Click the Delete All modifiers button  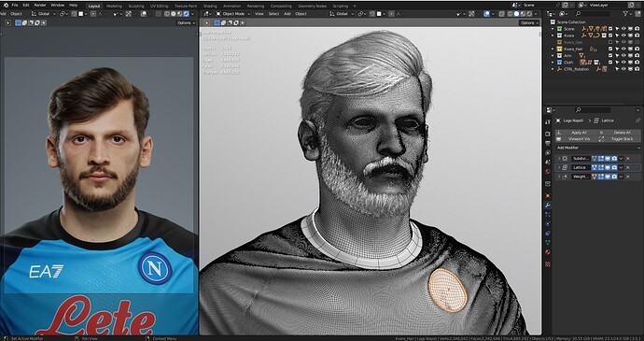click(x=620, y=133)
